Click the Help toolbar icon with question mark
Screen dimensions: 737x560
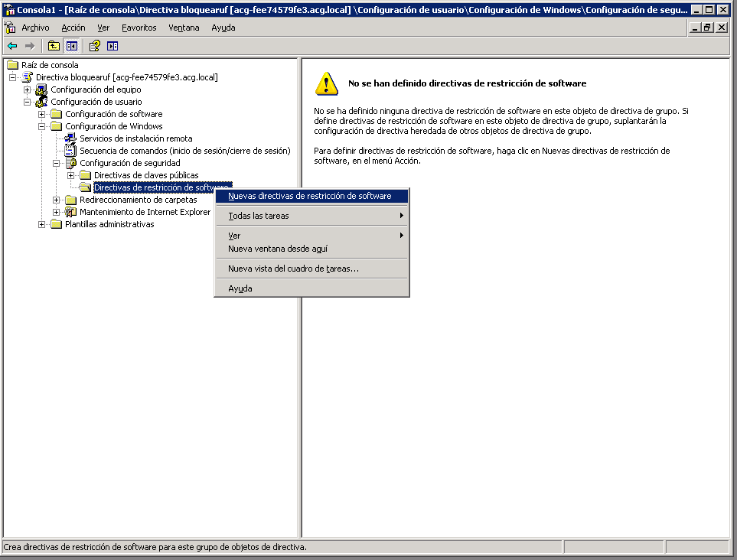tap(95, 46)
